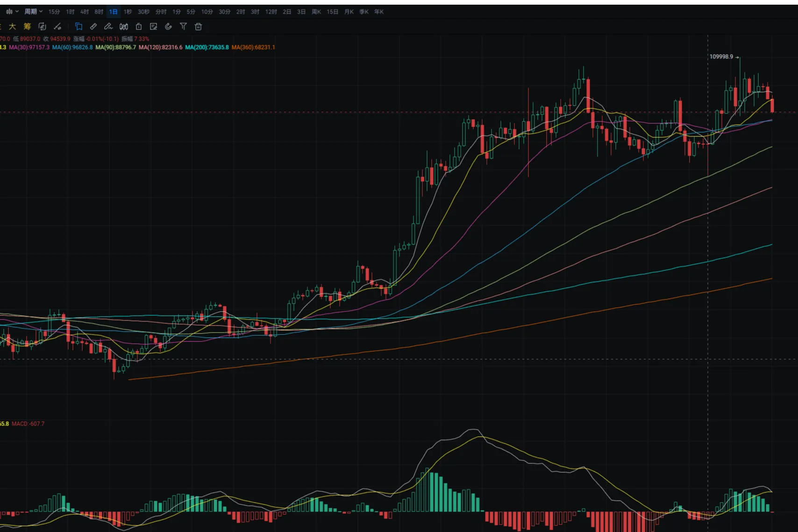Select the ruler measure tool
798x532 pixels.
tap(93, 27)
